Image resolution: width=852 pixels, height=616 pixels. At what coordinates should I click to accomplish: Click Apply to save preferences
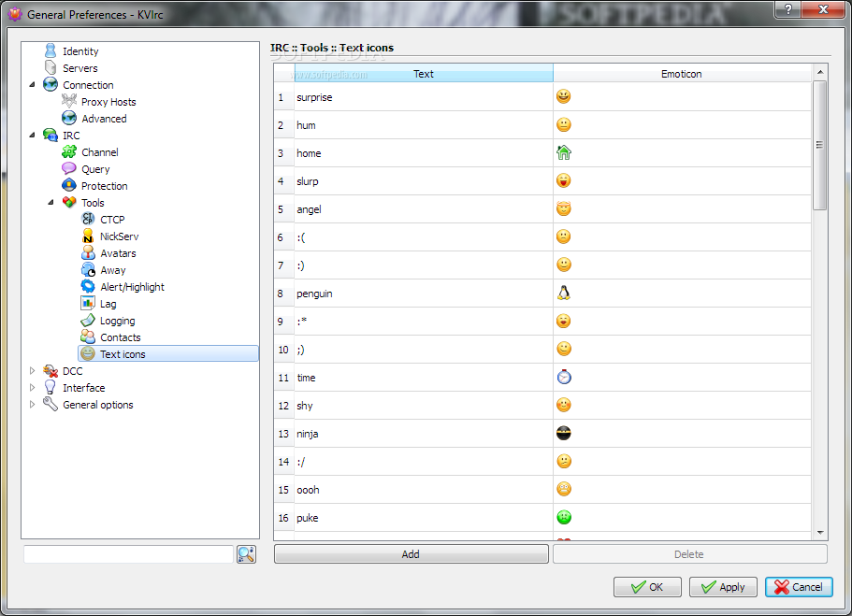click(x=723, y=587)
